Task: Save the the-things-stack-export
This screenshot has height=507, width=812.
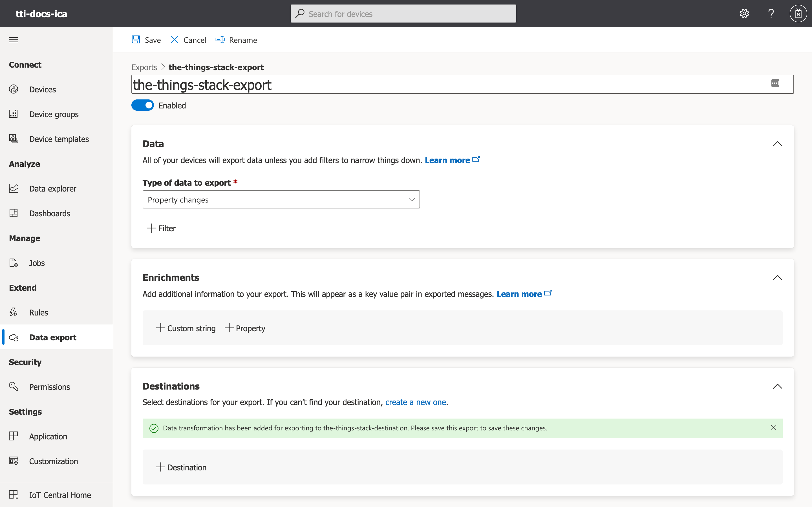Action: coord(146,39)
